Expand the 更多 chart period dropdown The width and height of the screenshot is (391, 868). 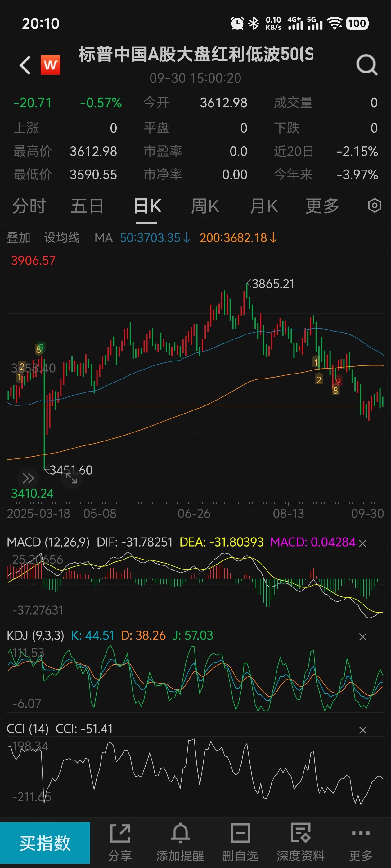[x=322, y=206]
